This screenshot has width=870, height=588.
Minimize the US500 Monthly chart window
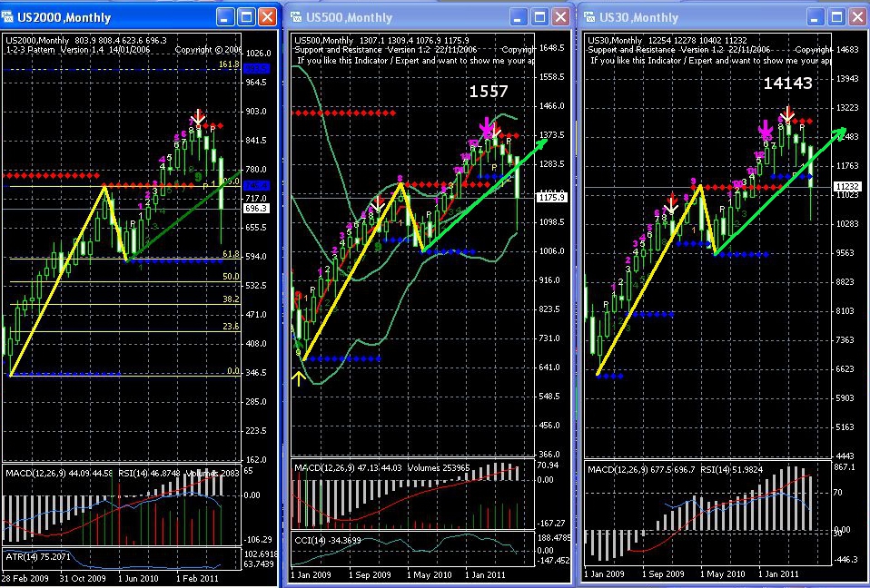pyautogui.click(x=519, y=17)
